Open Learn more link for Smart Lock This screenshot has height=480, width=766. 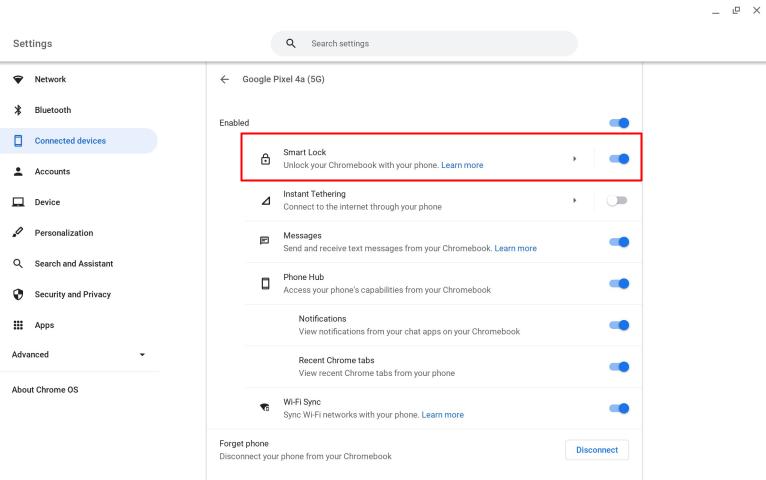462,165
